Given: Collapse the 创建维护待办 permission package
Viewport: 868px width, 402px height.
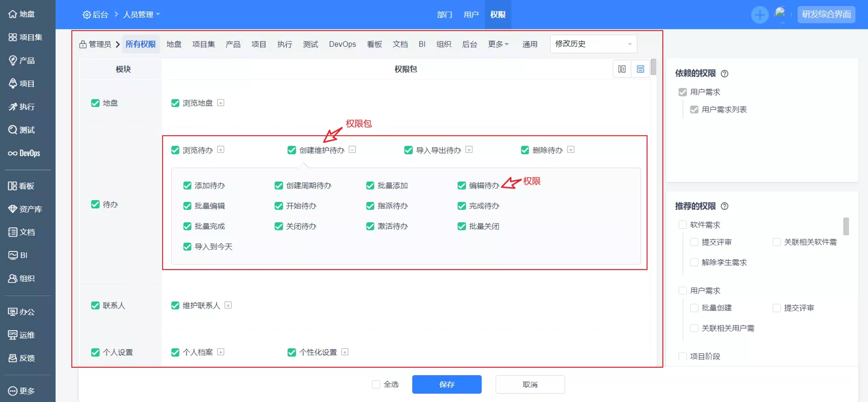Looking at the screenshot, I should pyautogui.click(x=352, y=150).
